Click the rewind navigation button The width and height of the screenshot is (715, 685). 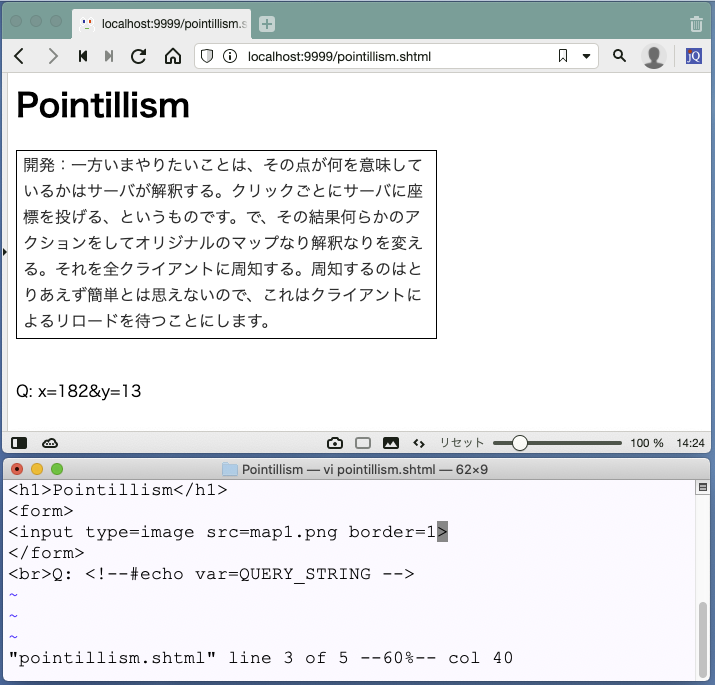83,56
